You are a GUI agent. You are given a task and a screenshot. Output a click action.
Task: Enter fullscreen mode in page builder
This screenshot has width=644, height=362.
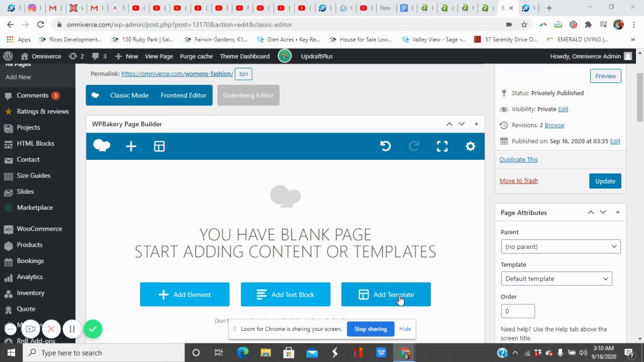point(442,146)
